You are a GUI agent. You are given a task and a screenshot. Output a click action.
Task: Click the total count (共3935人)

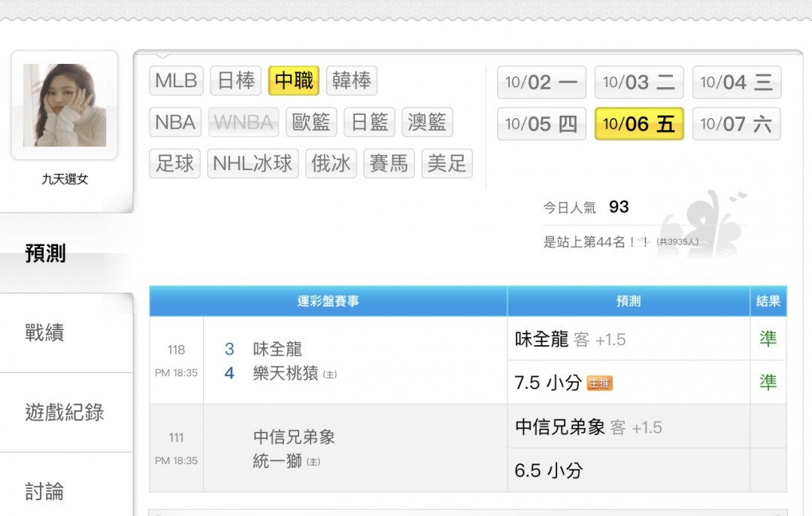pyautogui.click(x=677, y=242)
